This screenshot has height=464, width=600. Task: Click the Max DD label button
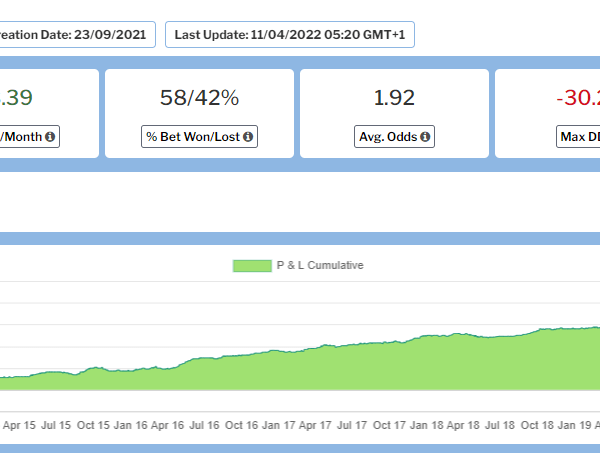(x=578, y=137)
